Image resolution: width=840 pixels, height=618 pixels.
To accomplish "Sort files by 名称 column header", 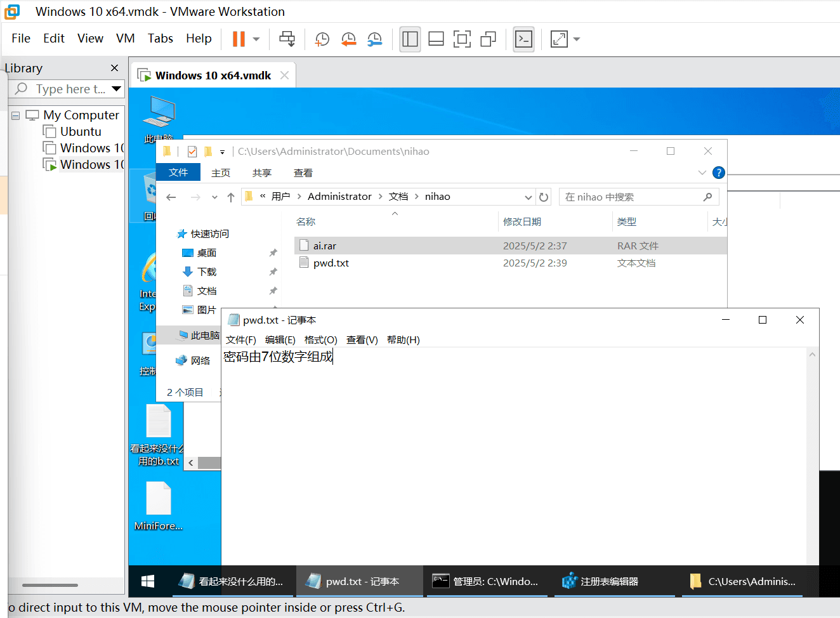I will pyautogui.click(x=306, y=221).
